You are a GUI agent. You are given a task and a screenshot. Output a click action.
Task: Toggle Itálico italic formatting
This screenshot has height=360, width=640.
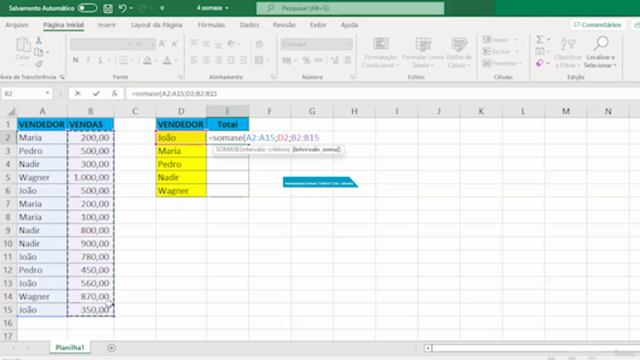tap(88, 60)
